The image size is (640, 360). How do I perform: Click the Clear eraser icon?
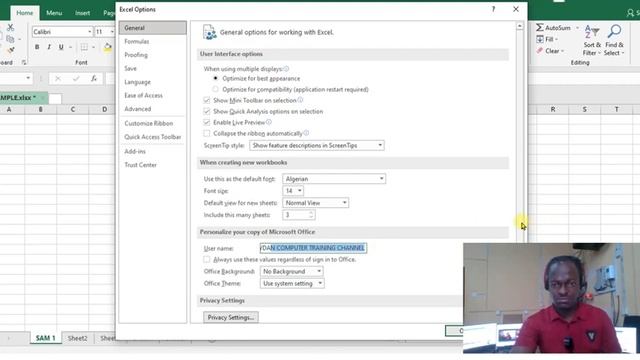pyautogui.click(x=540, y=51)
